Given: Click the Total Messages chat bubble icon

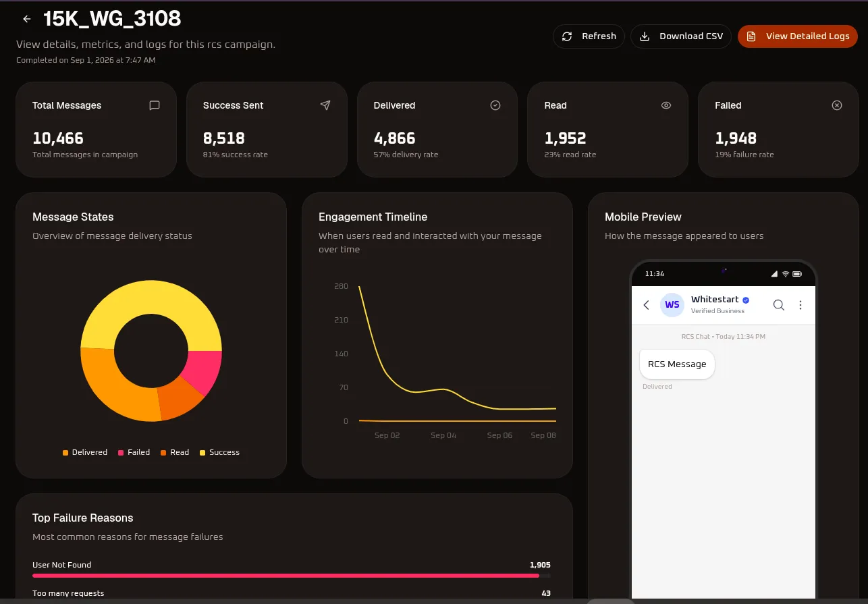Looking at the screenshot, I should tap(155, 105).
